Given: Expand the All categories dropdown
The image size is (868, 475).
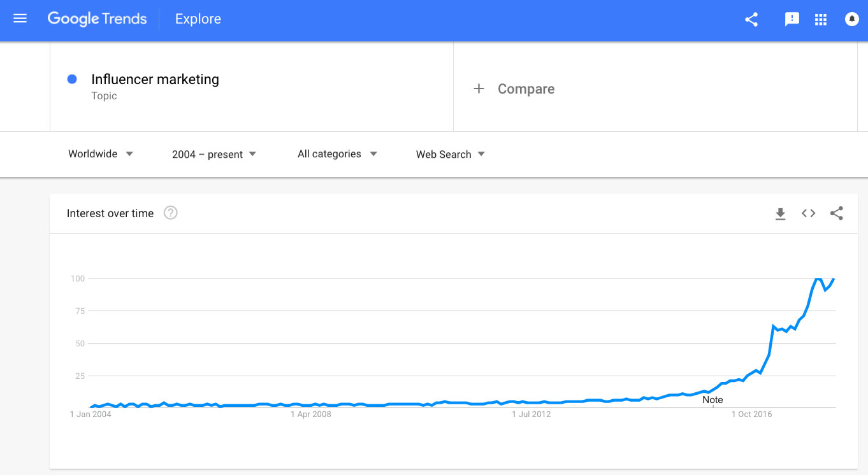Looking at the screenshot, I should pos(337,154).
